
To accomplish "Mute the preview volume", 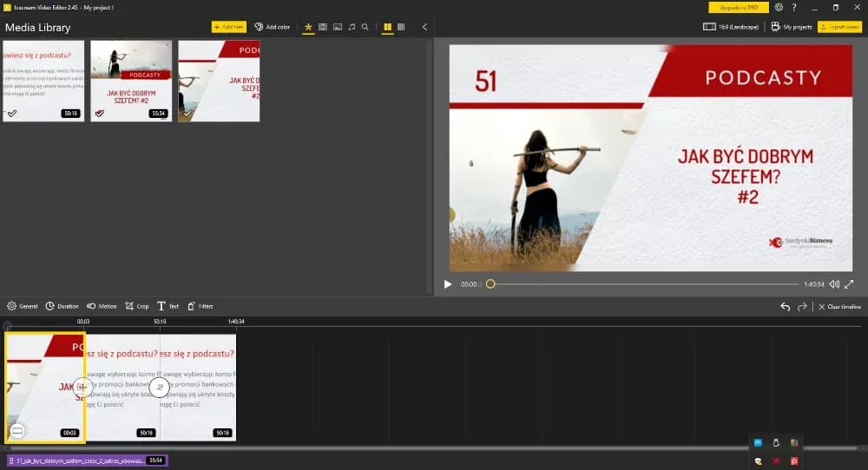I will [834, 284].
